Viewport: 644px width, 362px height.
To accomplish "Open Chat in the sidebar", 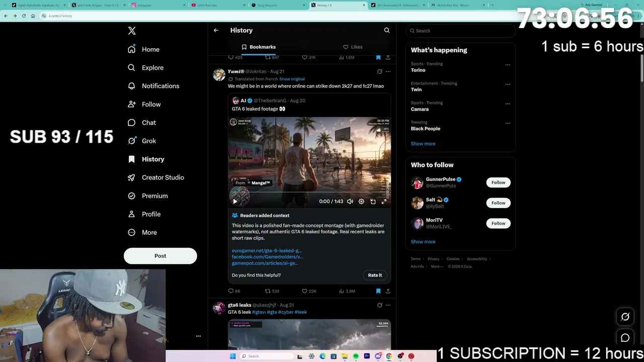I will point(142,123).
